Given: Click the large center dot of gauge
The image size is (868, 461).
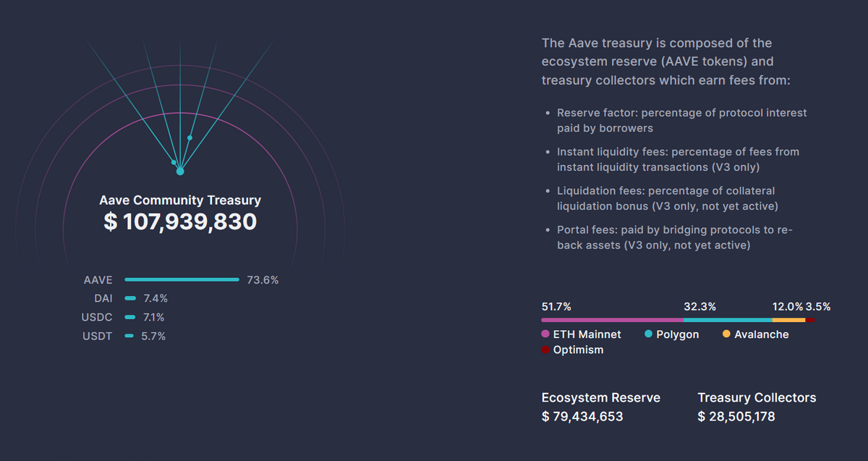Looking at the screenshot, I should (x=180, y=171).
